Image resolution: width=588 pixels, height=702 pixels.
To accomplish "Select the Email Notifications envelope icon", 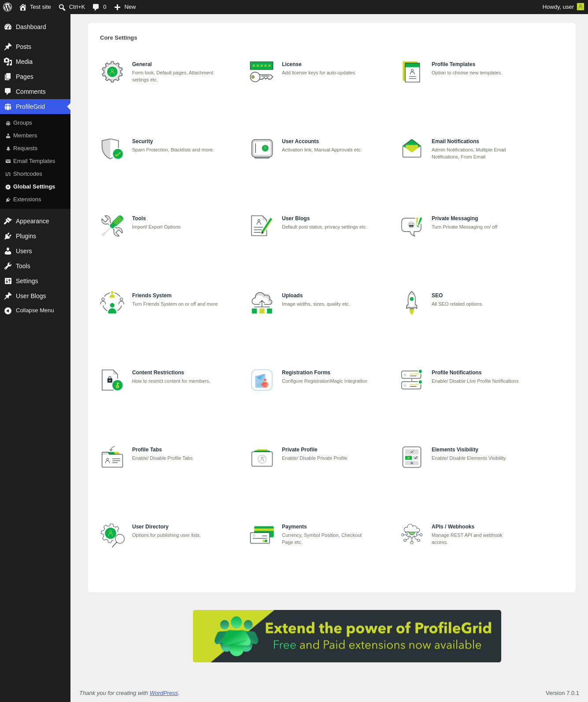I will (x=412, y=149).
